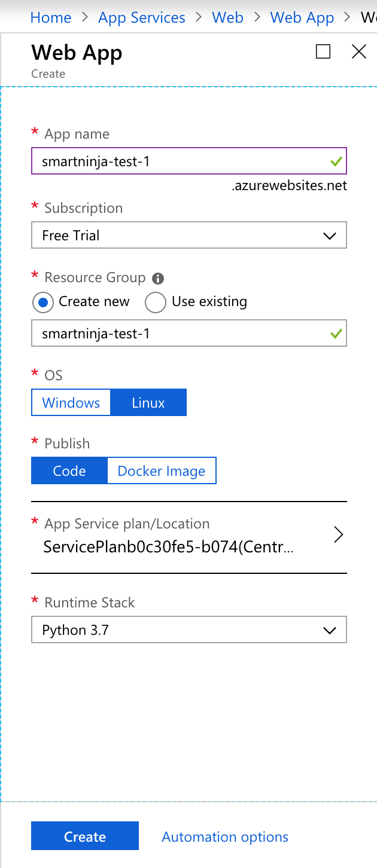377x868 pixels.
Task: Focus the Resource Group name field
Action: click(180, 334)
